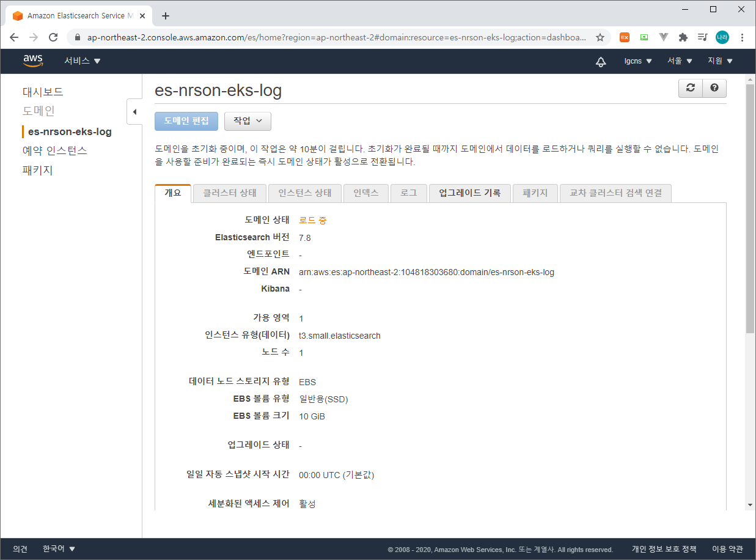Click the 00:00 UTC (기본값) snapshot time
The height and width of the screenshot is (560, 756).
[337, 475]
